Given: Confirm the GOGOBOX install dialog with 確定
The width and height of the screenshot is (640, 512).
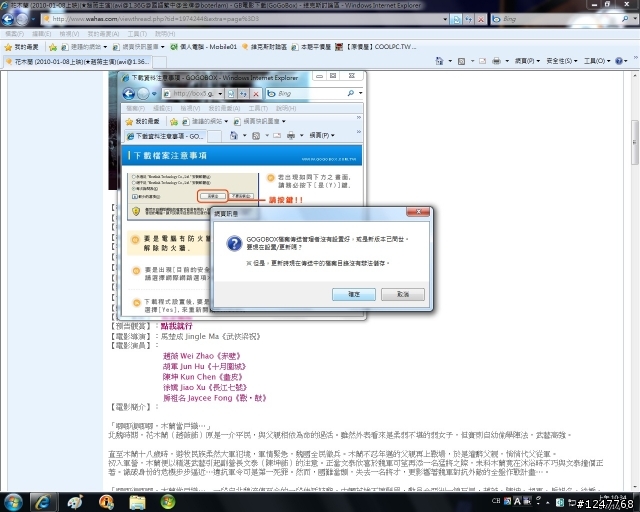Looking at the screenshot, I should tap(353, 294).
